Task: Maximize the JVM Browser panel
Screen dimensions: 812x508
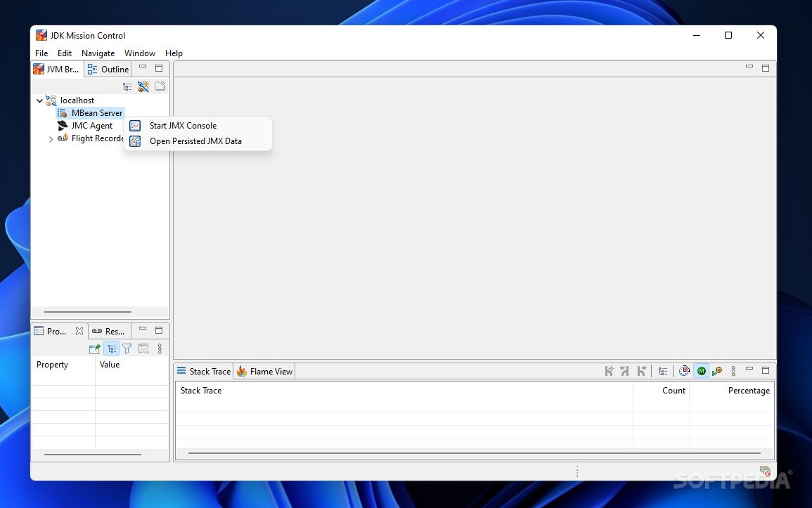Action: pos(159,67)
